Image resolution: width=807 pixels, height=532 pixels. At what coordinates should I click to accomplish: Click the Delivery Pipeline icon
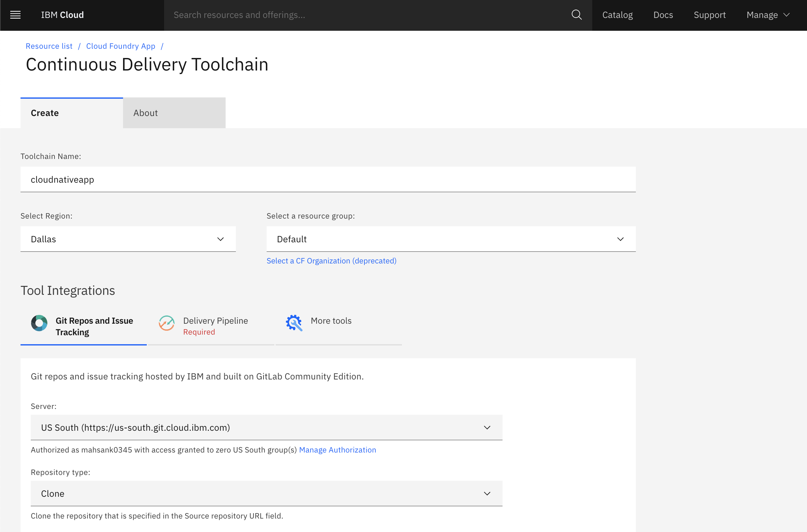coord(167,323)
